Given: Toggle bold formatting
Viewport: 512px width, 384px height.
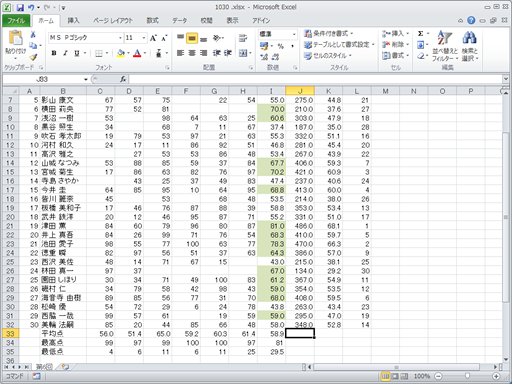Looking at the screenshot, I should (x=54, y=53).
